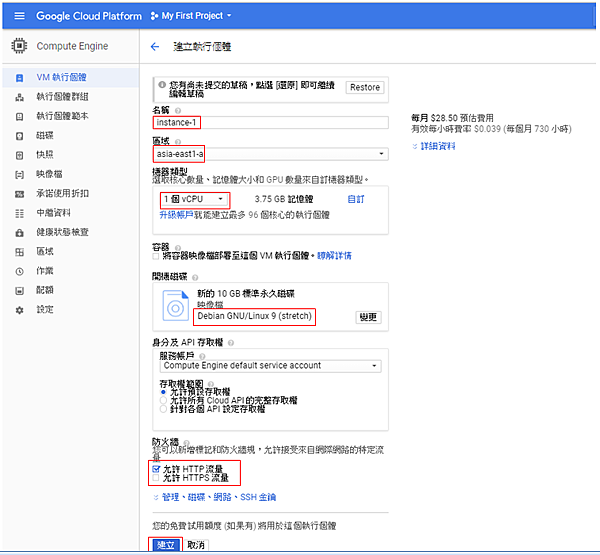Enable 允許 HTTPS 流量 checkbox
Screen dimensions: 600x555
tap(156, 478)
